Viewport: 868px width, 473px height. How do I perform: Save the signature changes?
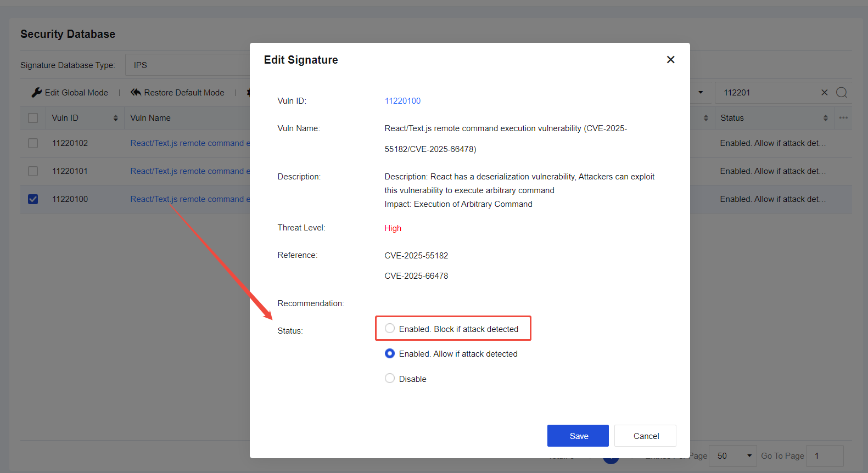578,436
